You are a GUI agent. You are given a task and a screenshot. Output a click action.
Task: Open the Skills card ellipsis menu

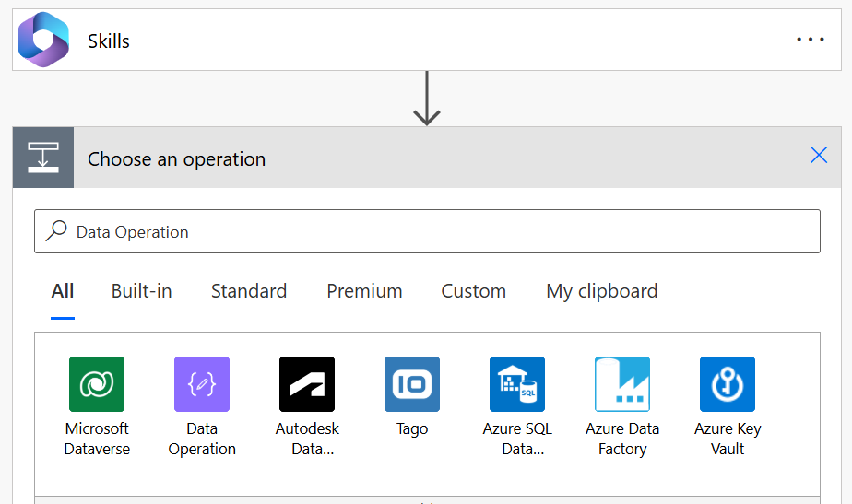click(x=811, y=39)
